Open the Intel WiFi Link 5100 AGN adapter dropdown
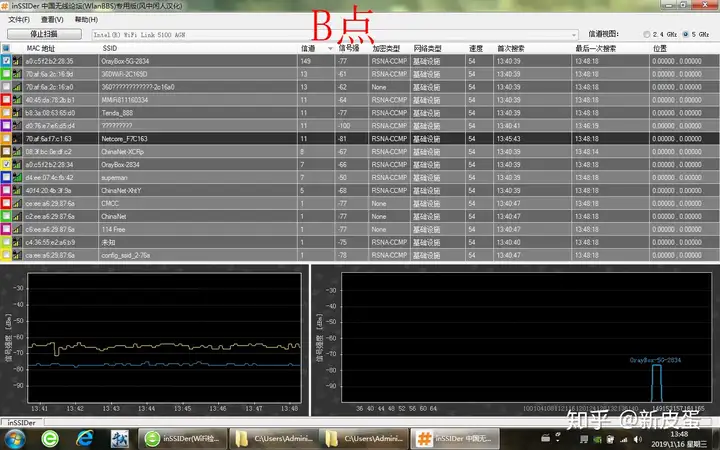This screenshot has height=450, width=720. click(x=335, y=34)
